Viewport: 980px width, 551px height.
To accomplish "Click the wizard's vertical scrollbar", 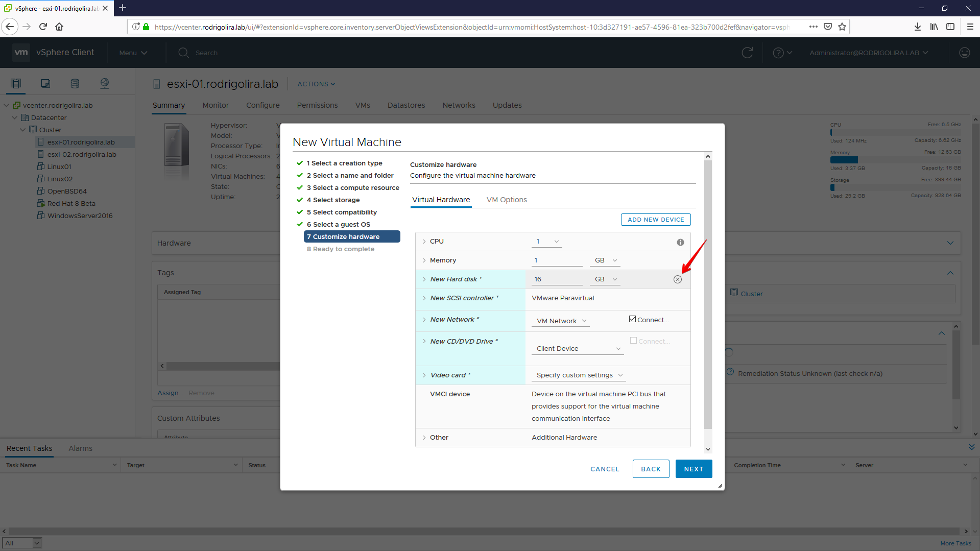I will (707, 296).
